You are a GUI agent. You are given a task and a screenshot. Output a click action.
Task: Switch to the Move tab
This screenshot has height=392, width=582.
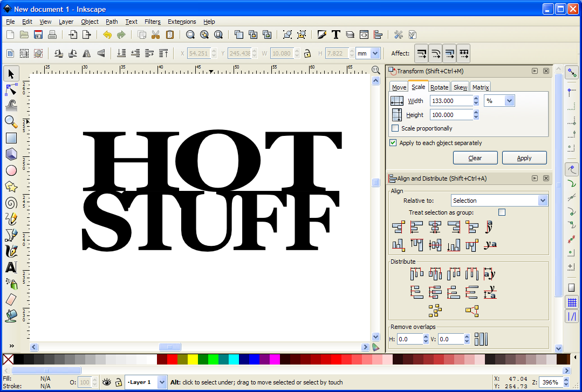click(x=399, y=87)
